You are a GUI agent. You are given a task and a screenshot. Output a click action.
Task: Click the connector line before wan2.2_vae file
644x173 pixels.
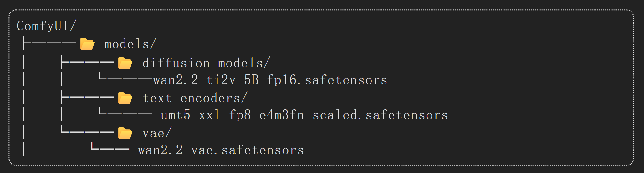point(110,146)
